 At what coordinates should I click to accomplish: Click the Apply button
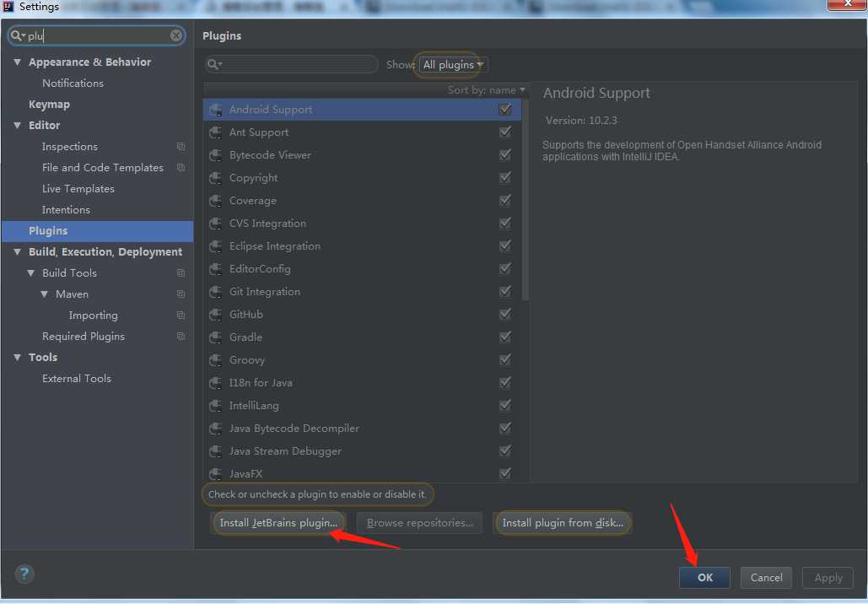pos(828,577)
